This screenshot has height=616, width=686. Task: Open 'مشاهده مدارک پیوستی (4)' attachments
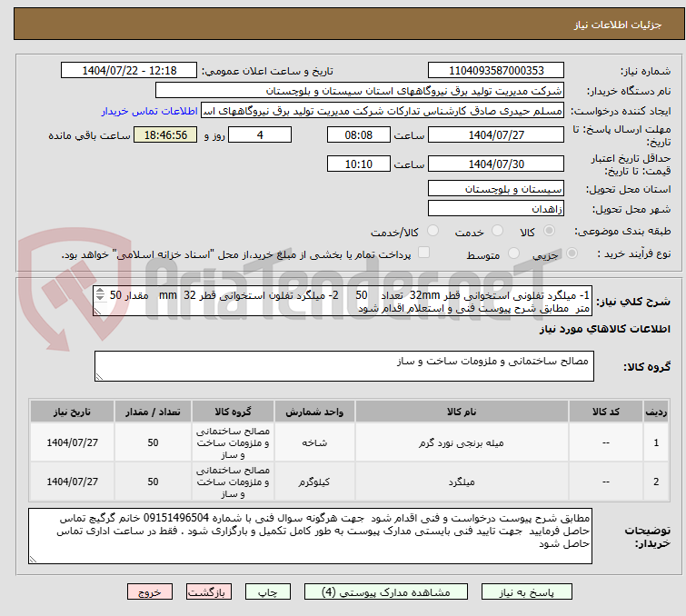[x=386, y=592]
